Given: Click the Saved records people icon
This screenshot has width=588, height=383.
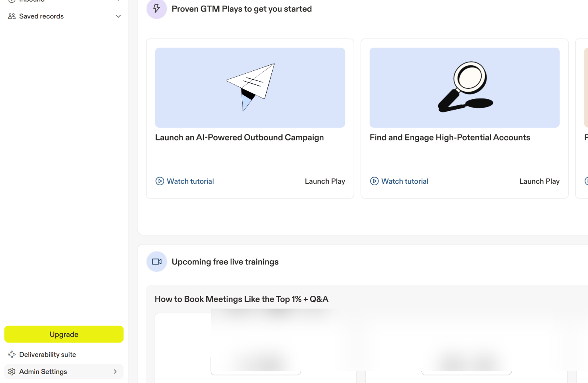Looking at the screenshot, I should (x=12, y=16).
